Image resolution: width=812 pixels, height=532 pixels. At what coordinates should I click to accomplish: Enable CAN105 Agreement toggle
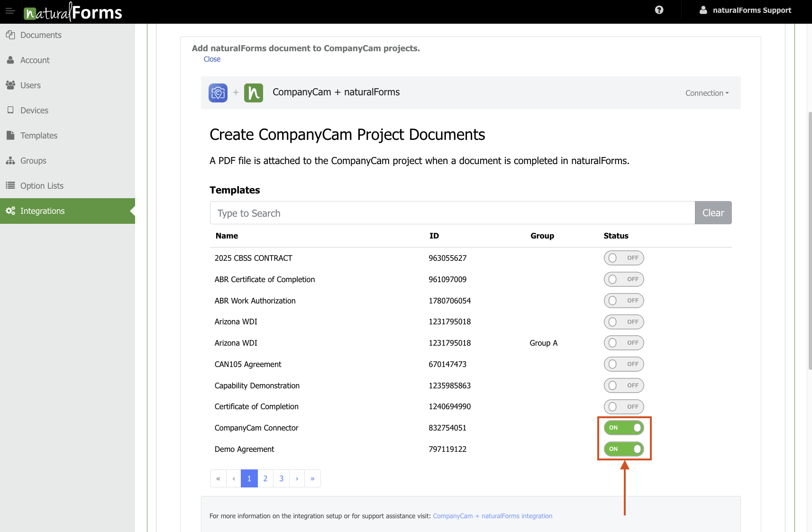point(624,364)
